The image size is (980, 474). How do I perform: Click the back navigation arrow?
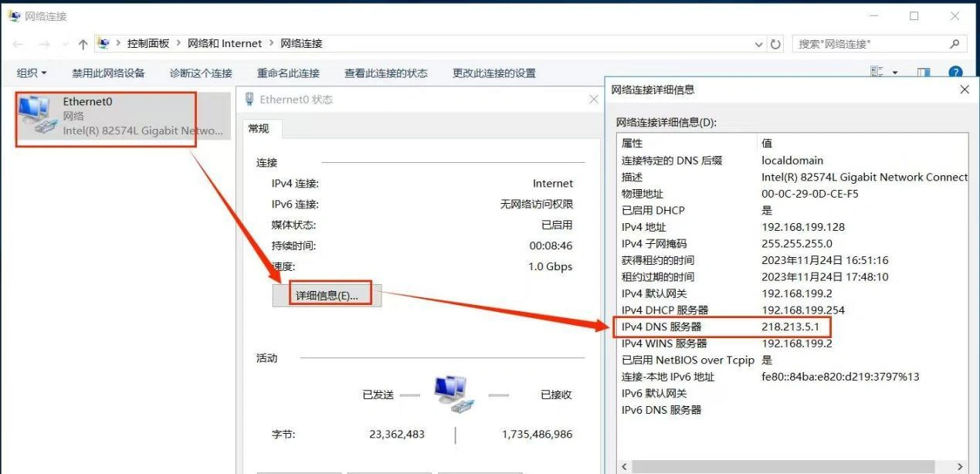pos(17,43)
